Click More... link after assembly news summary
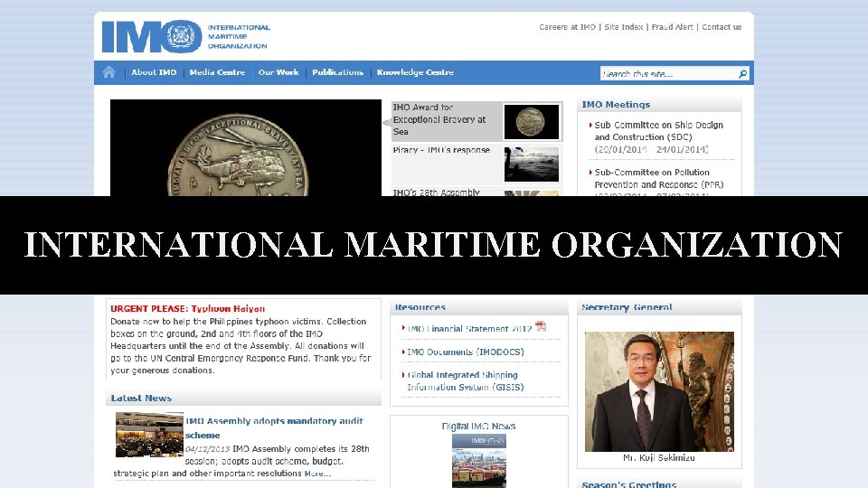 tap(317, 474)
